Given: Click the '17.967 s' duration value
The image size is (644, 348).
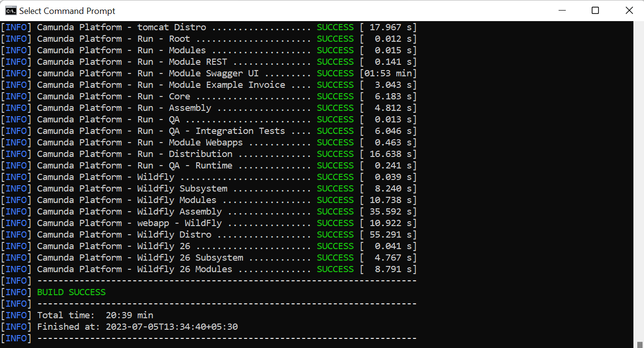Looking at the screenshot, I should click(391, 27).
